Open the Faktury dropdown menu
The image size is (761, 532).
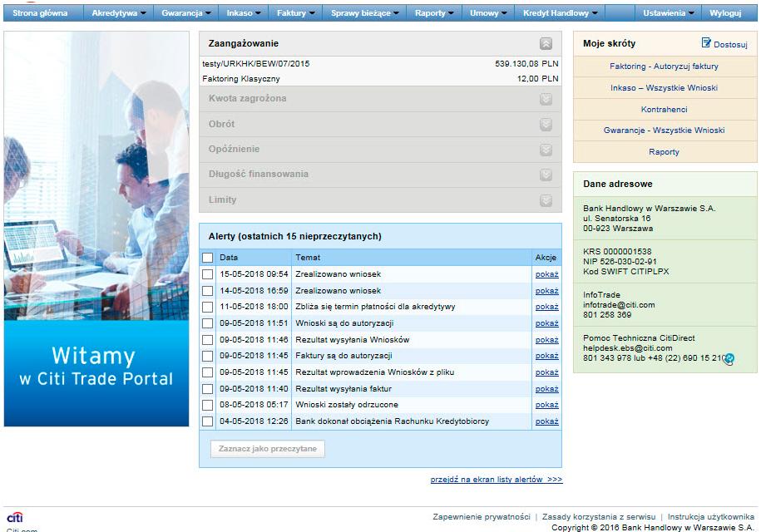[295, 13]
